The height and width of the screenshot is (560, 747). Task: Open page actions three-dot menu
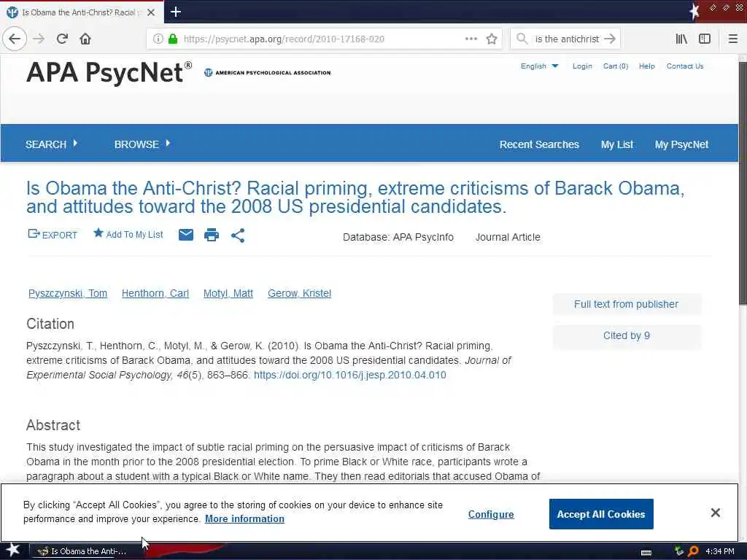pyautogui.click(x=471, y=39)
